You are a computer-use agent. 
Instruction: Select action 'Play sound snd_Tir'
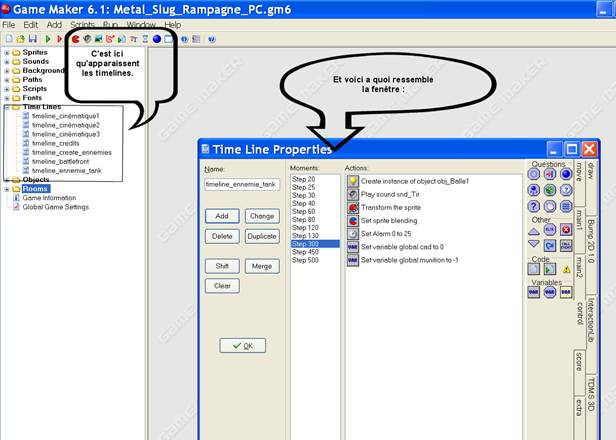click(x=390, y=194)
